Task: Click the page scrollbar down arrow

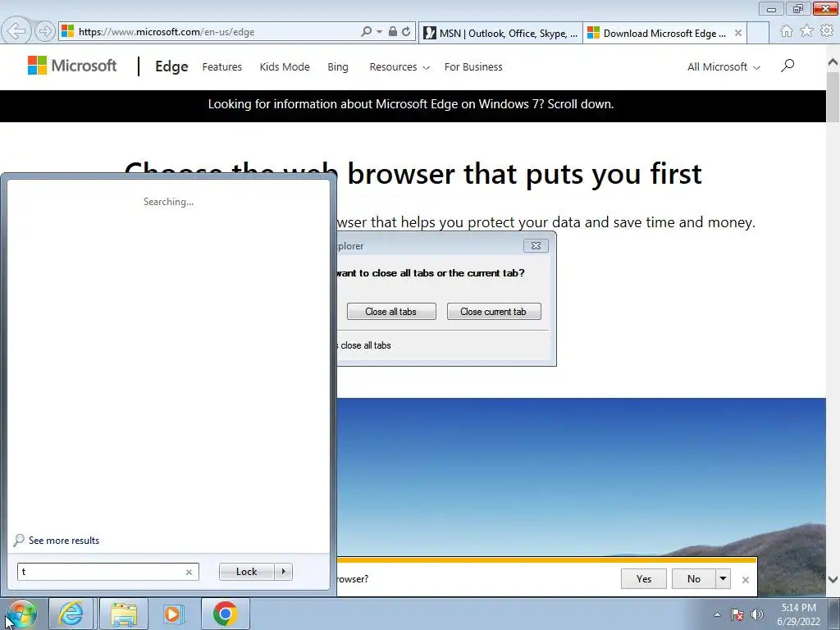Action: (x=833, y=579)
